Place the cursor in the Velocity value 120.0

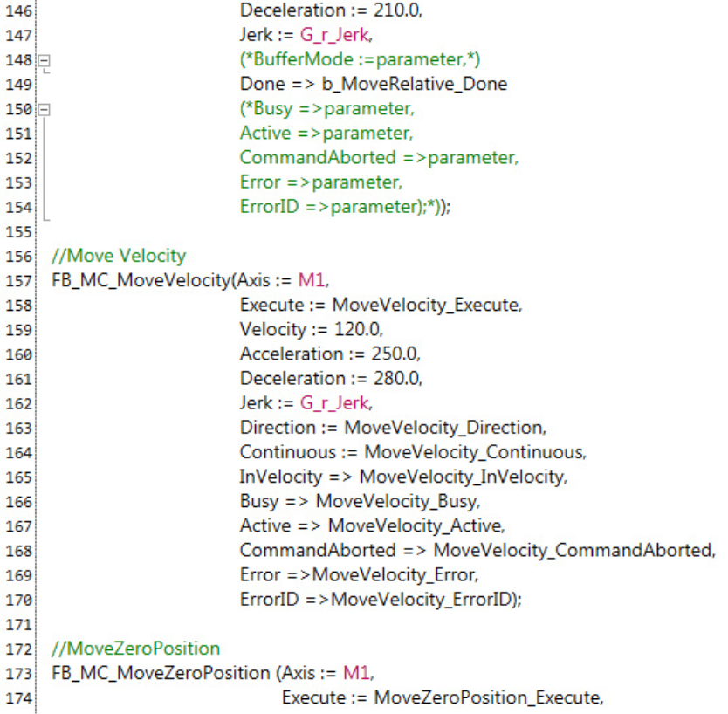tap(357, 329)
